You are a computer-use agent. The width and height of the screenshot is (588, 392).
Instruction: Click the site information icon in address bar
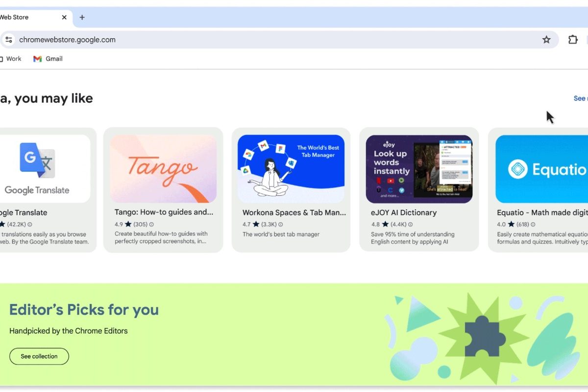8,40
